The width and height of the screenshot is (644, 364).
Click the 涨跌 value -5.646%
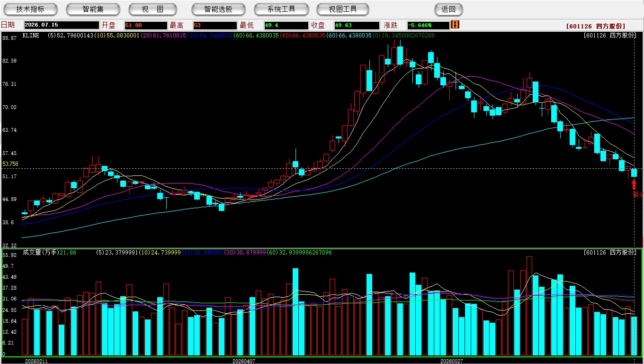pyautogui.click(x=428, y=25)
